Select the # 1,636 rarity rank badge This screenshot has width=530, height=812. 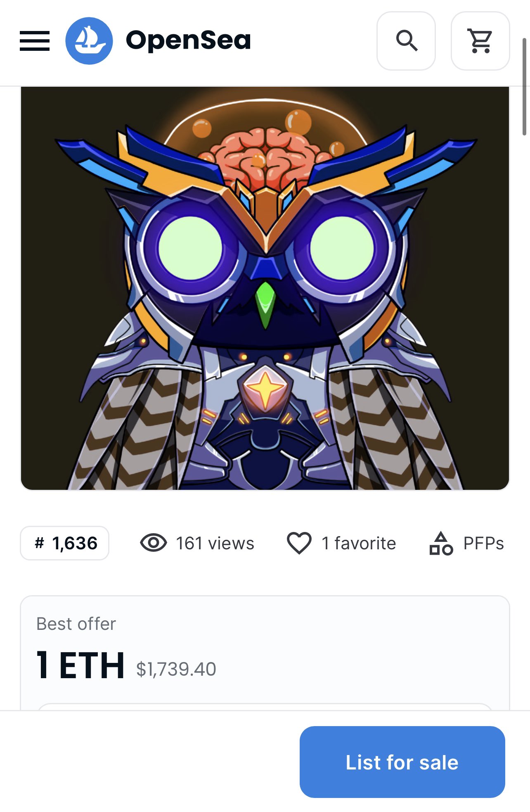point(65,543)
